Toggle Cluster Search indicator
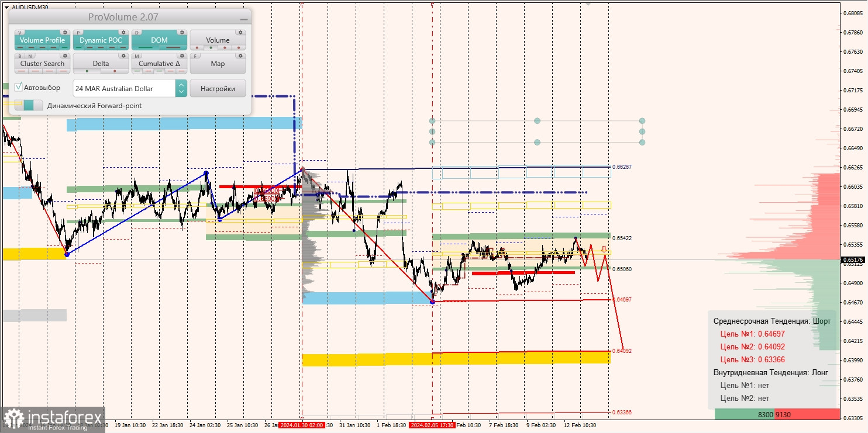 pyautogui.click(x=42, y=64)
